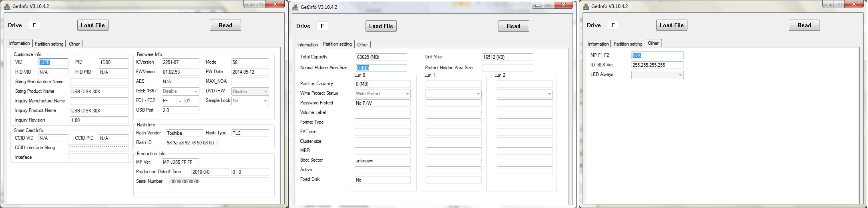The image size is (868, 208).
Task: Open Other tab in left window
Action: click(74, 44)
